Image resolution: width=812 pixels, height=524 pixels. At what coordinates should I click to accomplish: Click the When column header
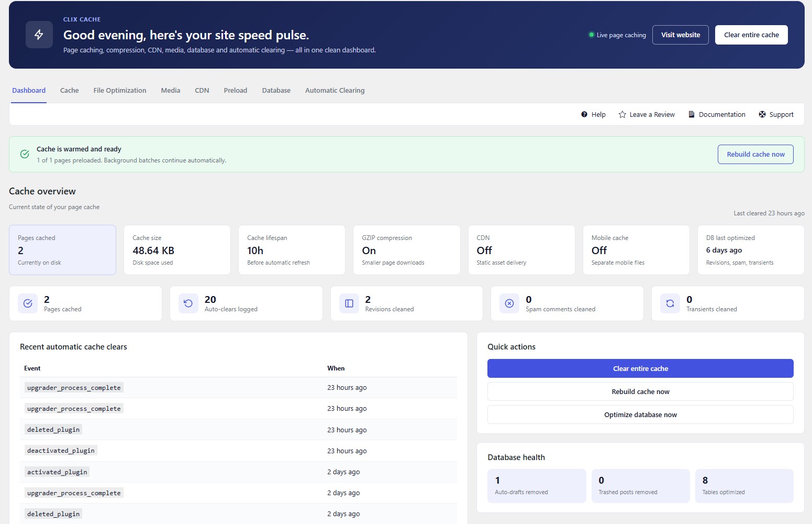point(336,368)
